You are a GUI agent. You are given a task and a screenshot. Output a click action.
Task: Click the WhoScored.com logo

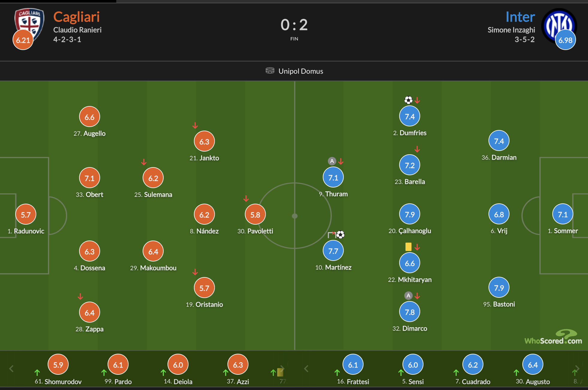click(x=553, y=337)
